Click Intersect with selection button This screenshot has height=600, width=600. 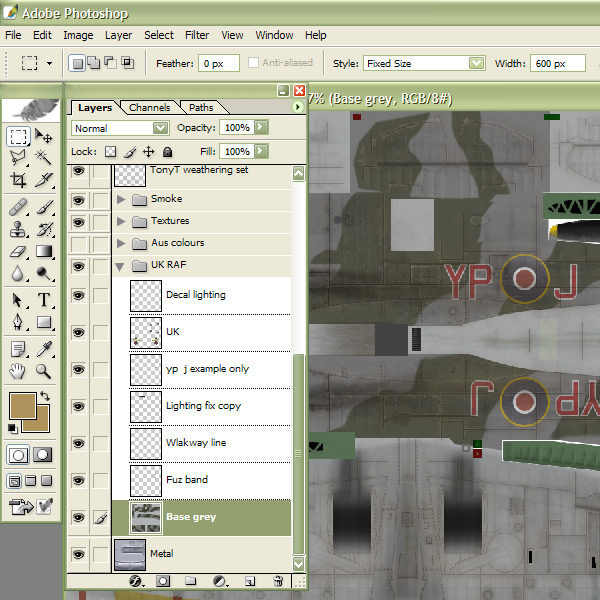(127, 63)
